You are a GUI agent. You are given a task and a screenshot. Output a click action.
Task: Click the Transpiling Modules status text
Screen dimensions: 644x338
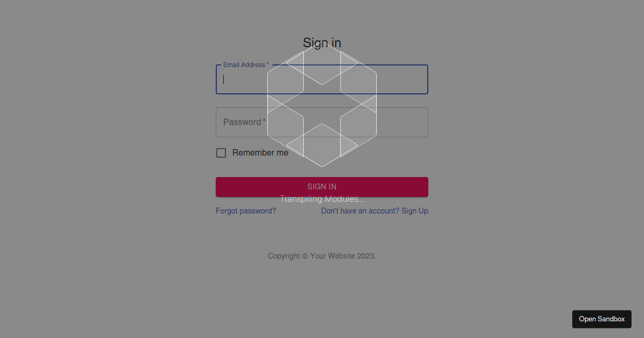pos(321,199)
